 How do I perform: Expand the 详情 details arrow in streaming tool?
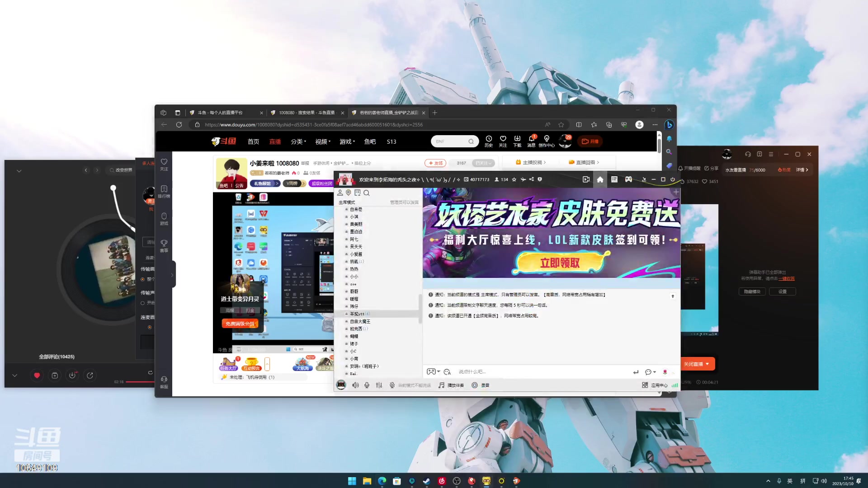802,170
